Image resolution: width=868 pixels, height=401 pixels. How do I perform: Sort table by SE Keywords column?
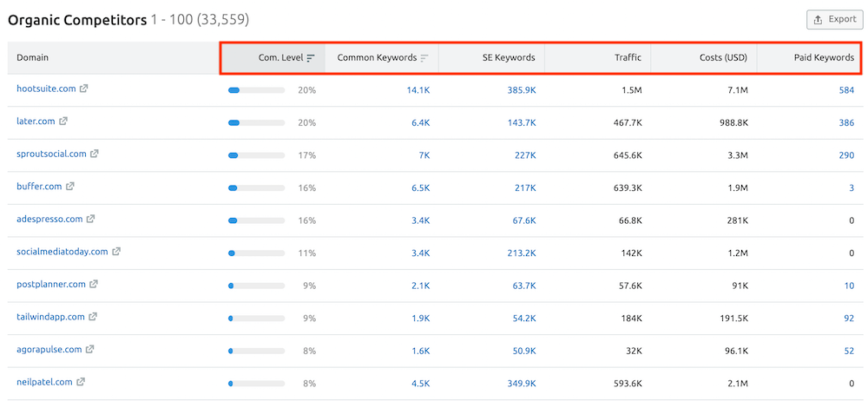509,58
